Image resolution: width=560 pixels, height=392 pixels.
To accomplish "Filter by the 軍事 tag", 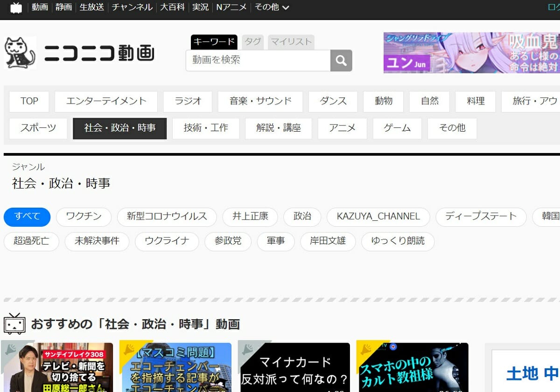I will pos(276,242).
